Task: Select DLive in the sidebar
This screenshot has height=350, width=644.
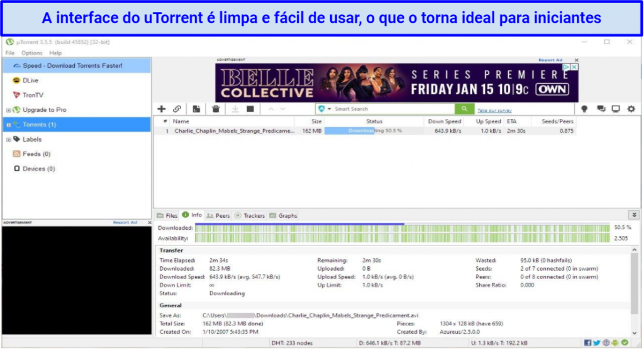Action: [x=30, y=81]
